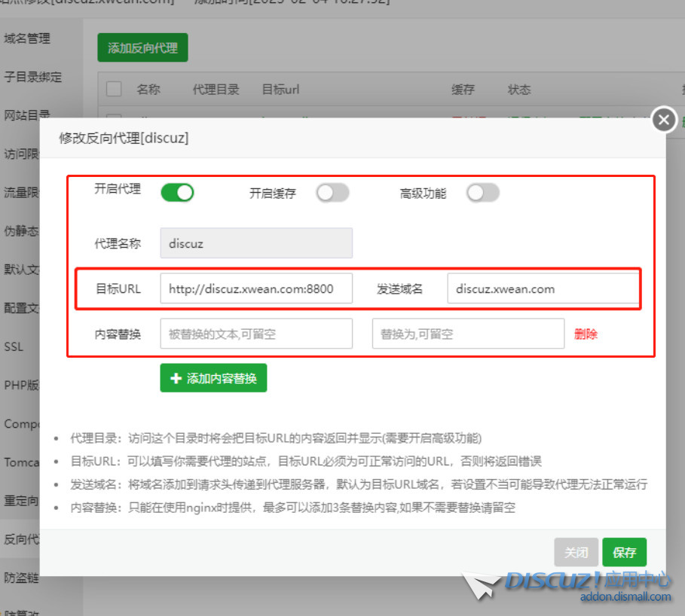Save the proxy settings with 保存

[624, 552]
